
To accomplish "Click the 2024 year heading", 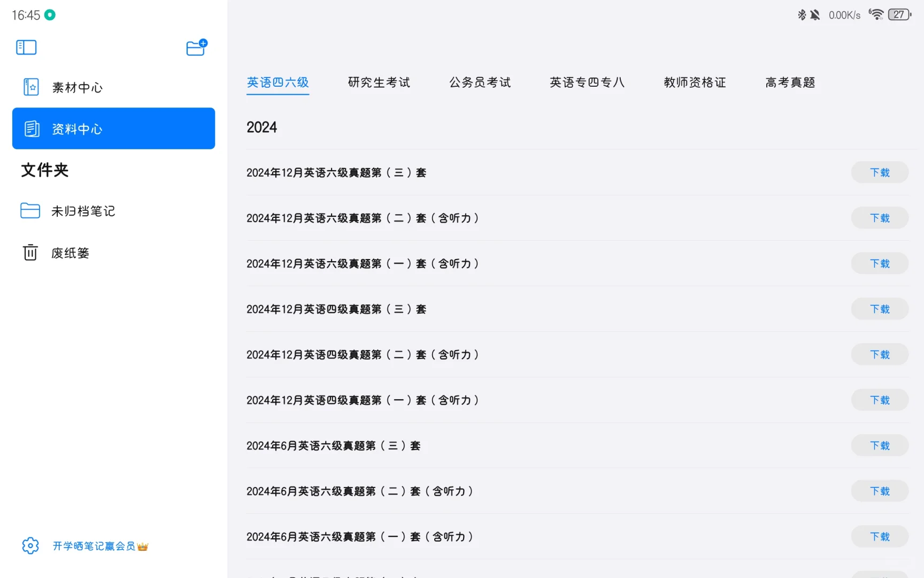I will [261, 127].
